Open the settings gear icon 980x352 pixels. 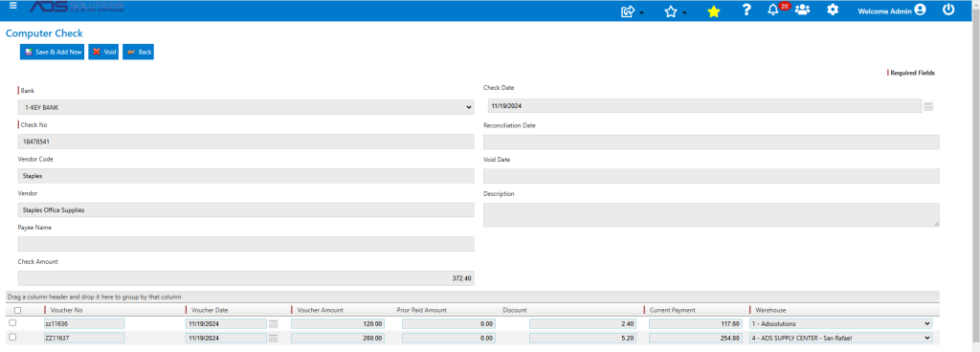(833, 10)
